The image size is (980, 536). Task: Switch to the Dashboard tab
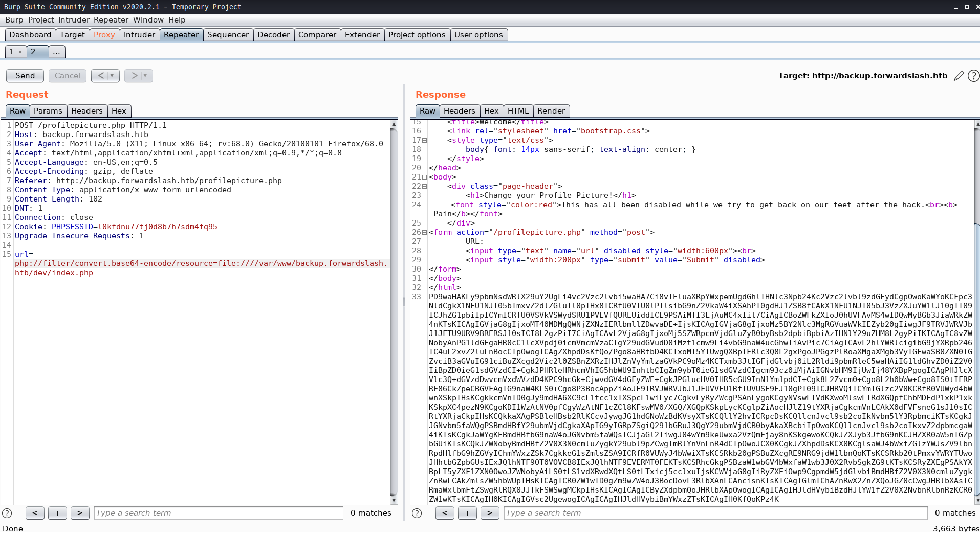point(30,35)
